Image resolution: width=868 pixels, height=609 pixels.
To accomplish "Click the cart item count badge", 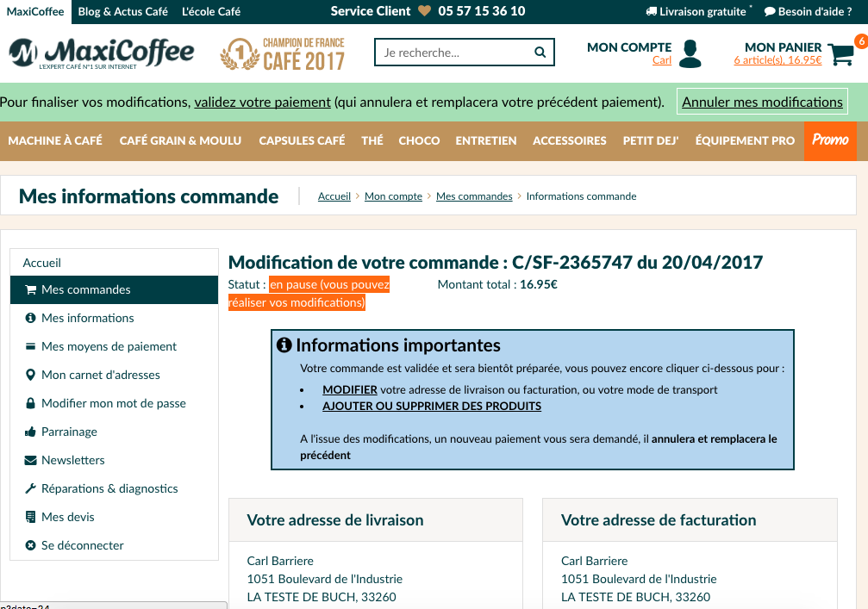I will [861, 41].
